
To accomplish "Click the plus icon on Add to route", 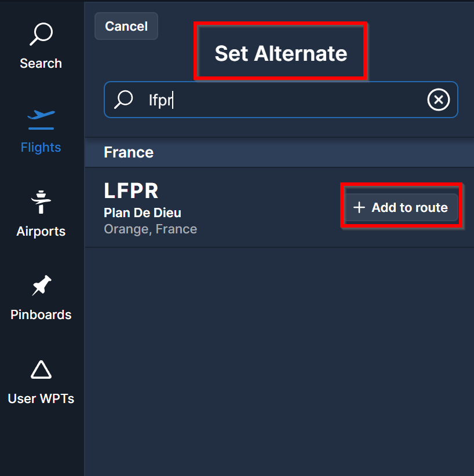I will pos(359,207).
